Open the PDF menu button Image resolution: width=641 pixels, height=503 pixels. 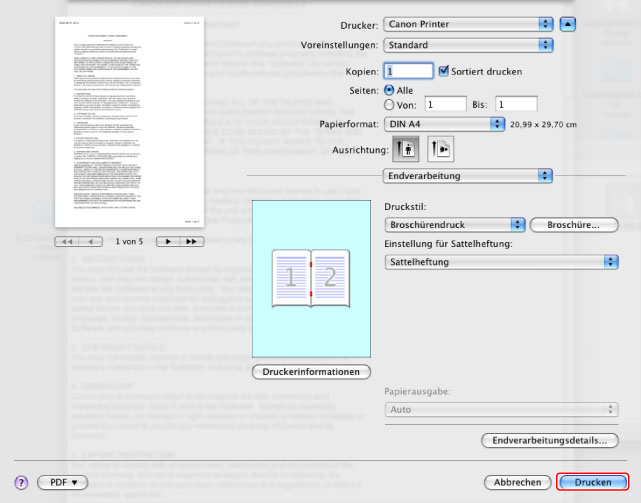point(63,482)
